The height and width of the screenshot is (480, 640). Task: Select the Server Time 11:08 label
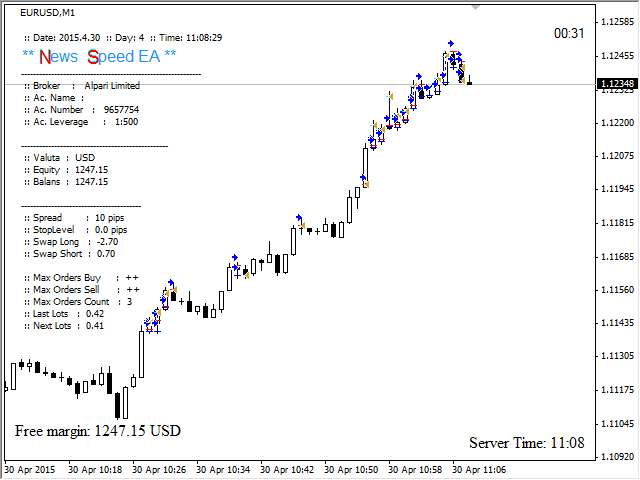pos(526,442)
